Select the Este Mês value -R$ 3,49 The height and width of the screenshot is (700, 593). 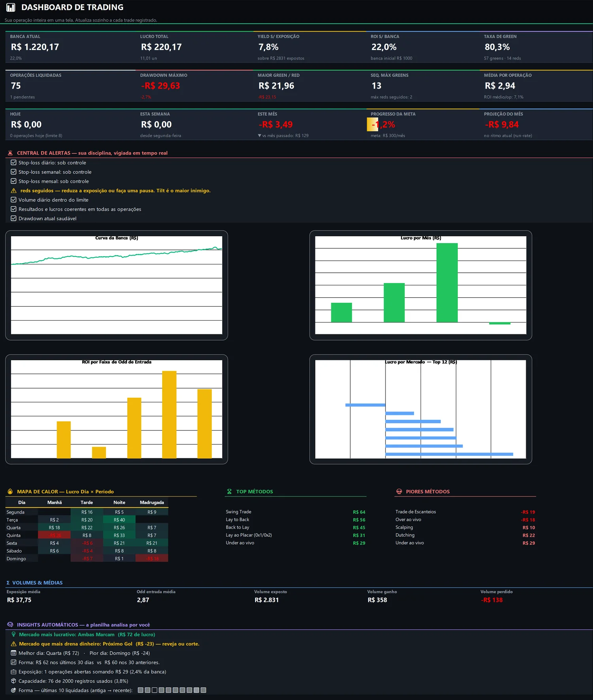point(276,125)
